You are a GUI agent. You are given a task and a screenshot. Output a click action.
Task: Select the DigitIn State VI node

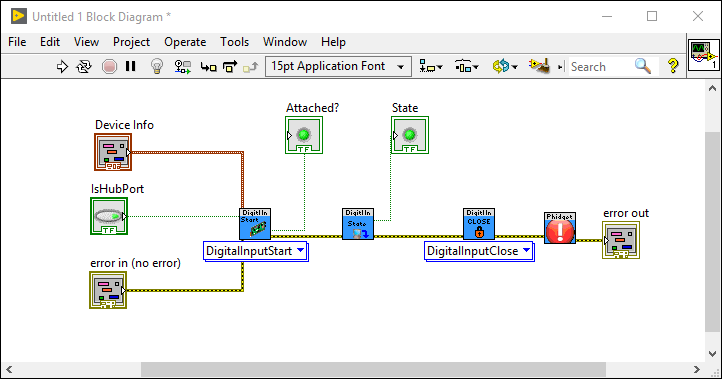coord(358,224)
